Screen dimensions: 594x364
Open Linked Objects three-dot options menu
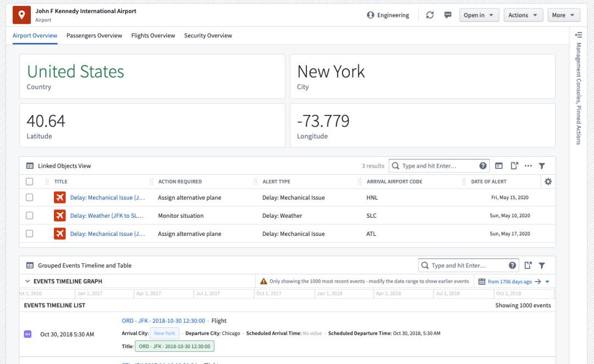coord(528,166)
